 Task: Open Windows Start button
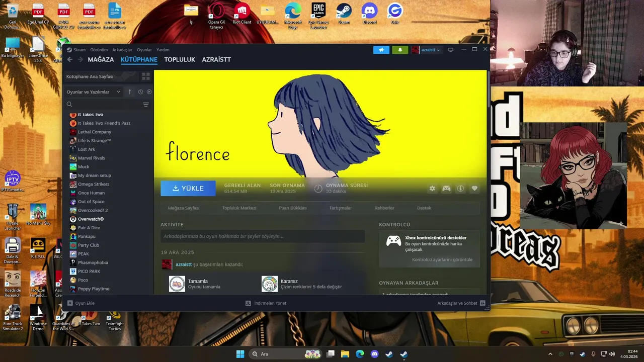click(240, 354)
